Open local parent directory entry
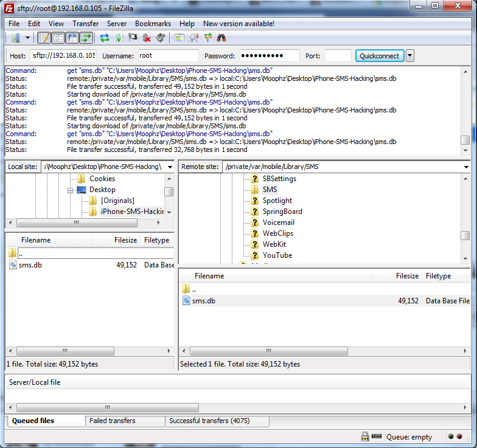Screen dimensions: 477x448 (x=90, y=253)
